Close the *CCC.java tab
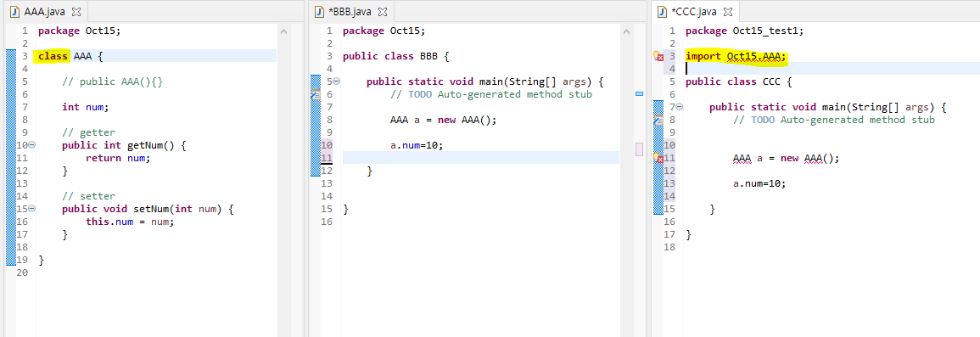The width and height of the screenshot is (980, 337). click(x=727, y=12)
